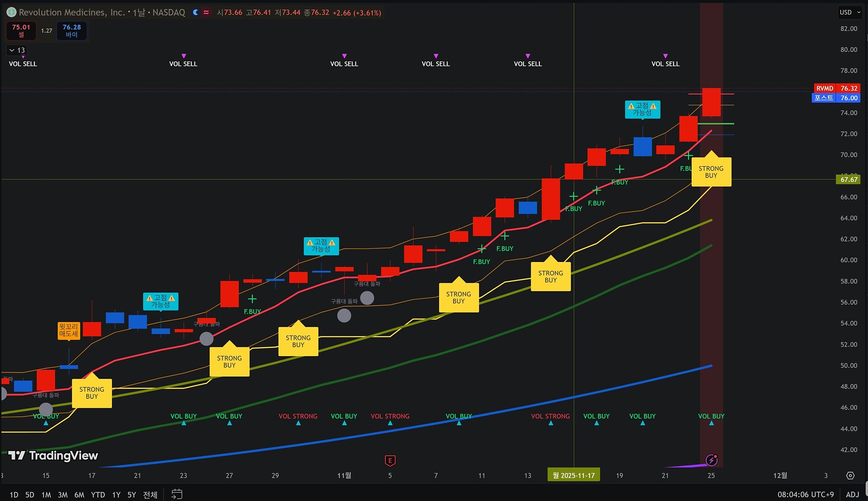
Task: Click the earnings E marker icon
Action: pos(390,460)
